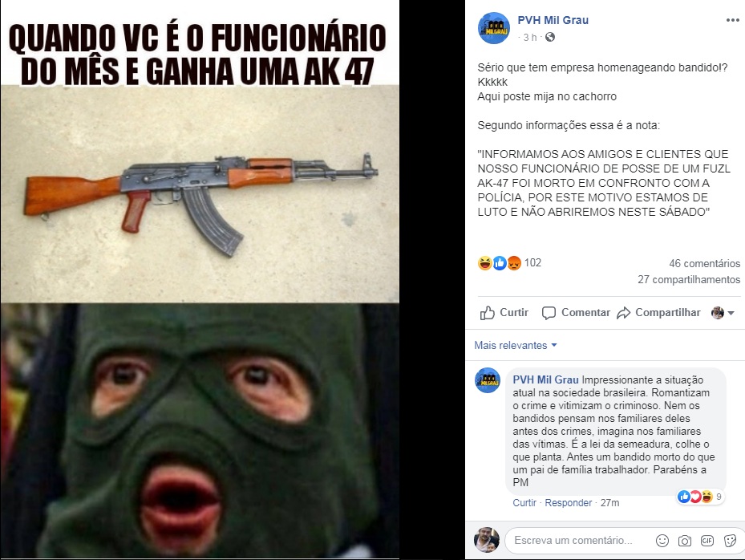The image size is (745, 560).
Task: View the 27 compartilhamentos link
Action: pos(688,279)
